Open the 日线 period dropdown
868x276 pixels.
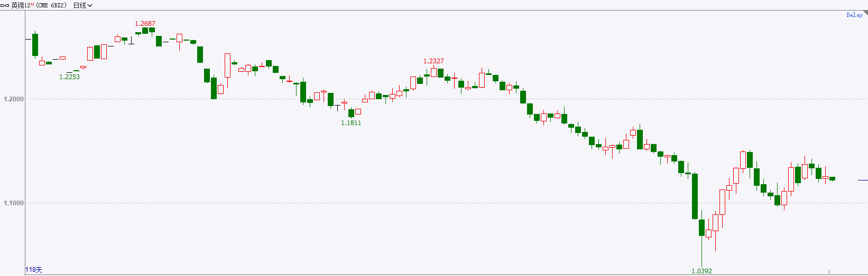[83, 5]
